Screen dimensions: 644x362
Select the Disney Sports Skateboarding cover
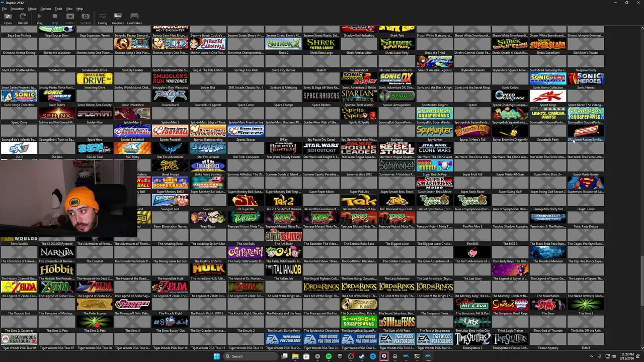coord(208,131)
